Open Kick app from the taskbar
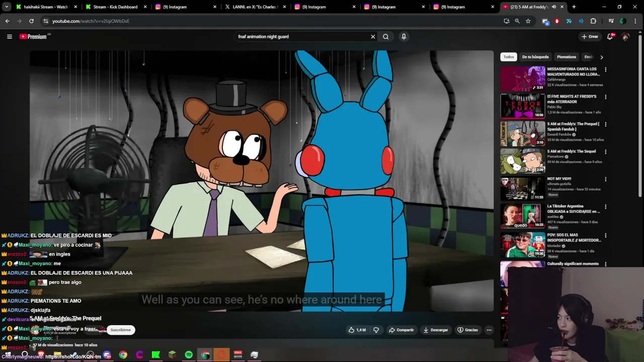Image resolution: width=644 pixels, height=362 pixels. click(156, 355)
